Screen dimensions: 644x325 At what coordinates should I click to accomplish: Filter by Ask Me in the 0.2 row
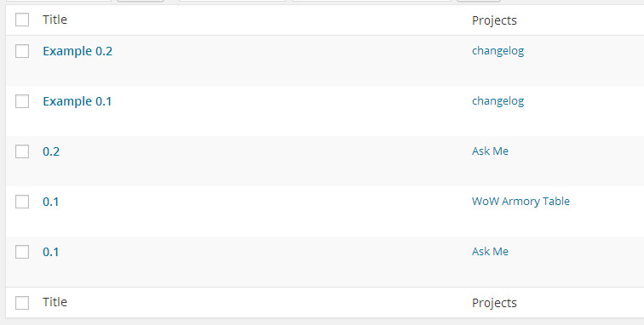pos(490,151)
